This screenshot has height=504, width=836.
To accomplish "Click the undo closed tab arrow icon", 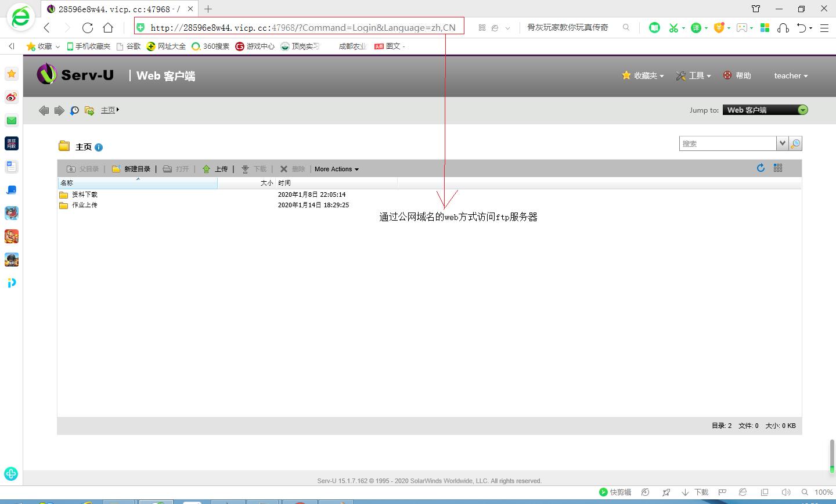I will point(802,27).
